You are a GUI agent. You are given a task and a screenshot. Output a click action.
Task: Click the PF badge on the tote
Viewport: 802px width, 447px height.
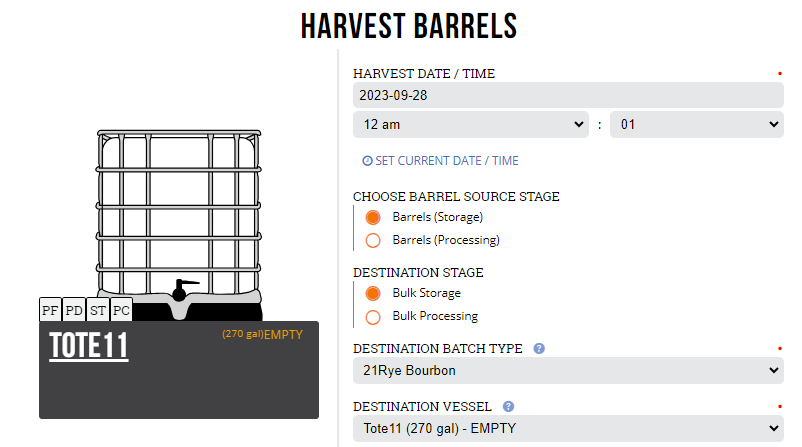[x=50, y=310]
